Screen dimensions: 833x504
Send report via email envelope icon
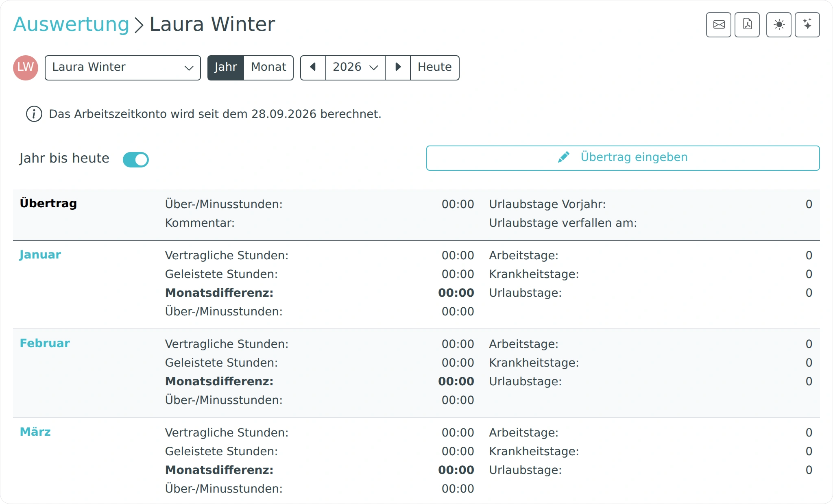click(719, 25)
